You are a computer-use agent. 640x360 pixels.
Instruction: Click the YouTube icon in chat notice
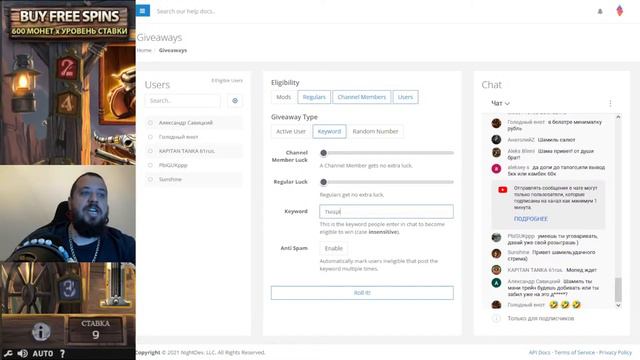[x=502, y=190]
